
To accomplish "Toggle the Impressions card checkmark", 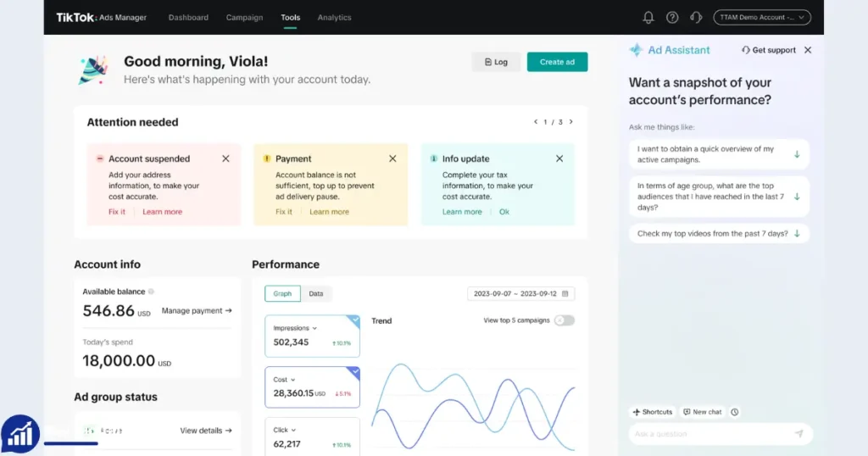I will tap(354, 320).
